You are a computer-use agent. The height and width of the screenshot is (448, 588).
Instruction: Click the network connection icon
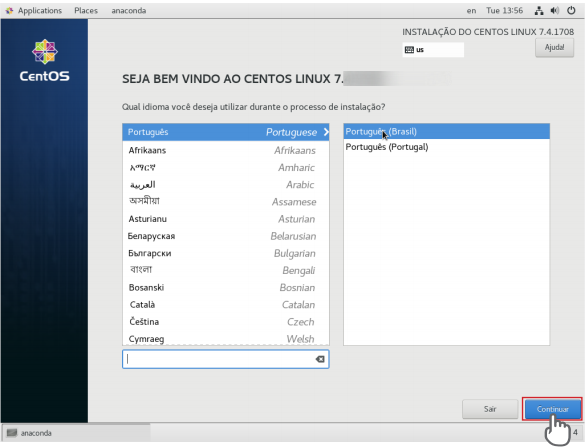(x=539, y=10)
